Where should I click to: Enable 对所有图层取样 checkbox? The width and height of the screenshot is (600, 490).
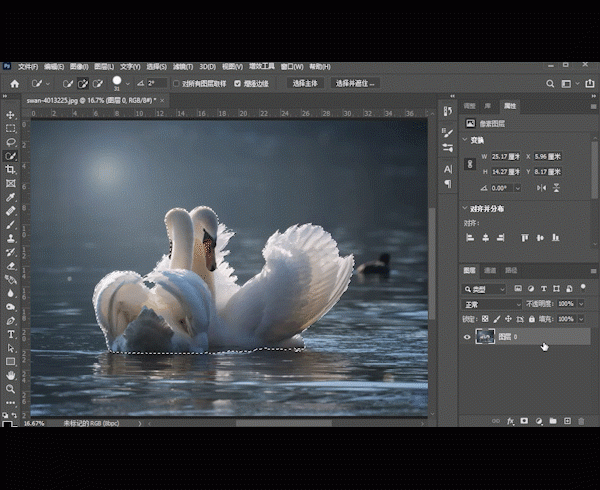[x=176, y=83]
